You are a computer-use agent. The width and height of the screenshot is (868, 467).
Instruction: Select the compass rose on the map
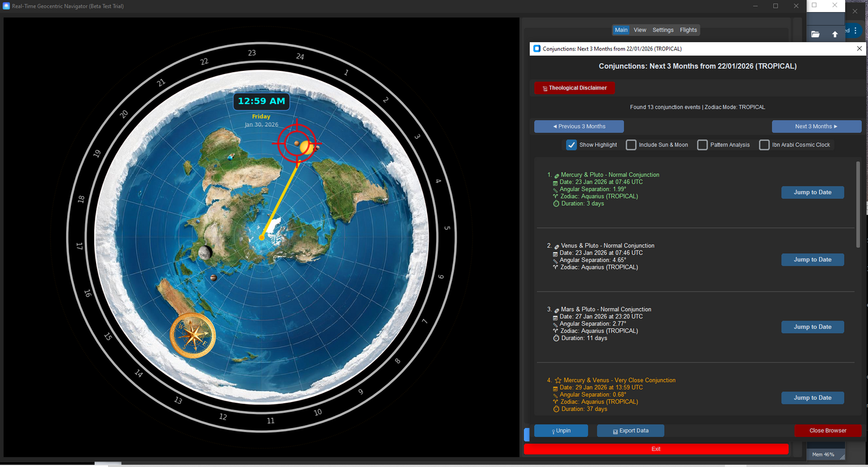pyautogui.click(x=192, y=335)
